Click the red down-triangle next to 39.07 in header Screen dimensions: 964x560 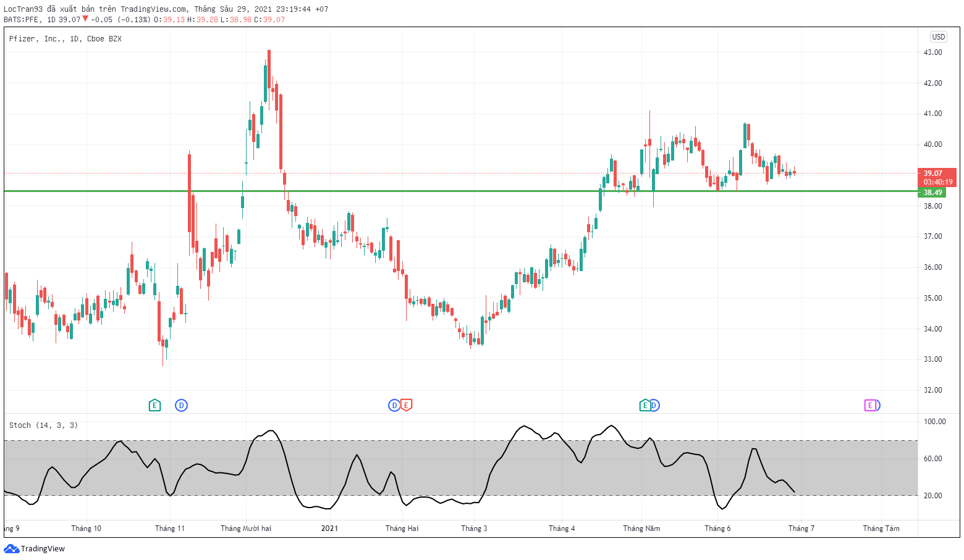[85, 19]
